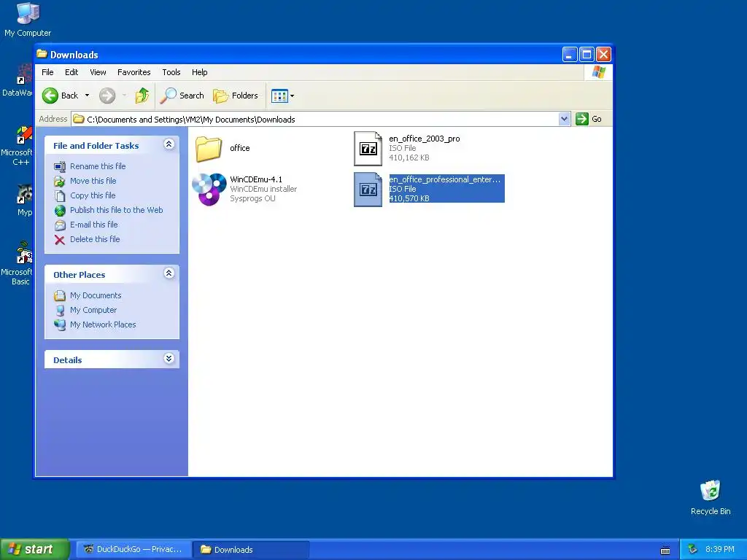The height and width of the screenshot is (560, 747).
Task: Maximize the Downloads window
Action: pyautogui.click(x=587, y=54)
